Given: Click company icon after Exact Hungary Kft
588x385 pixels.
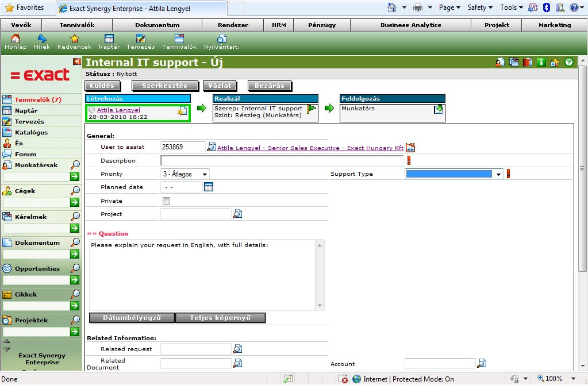Looking at the screenshot, I should click(x=410, y=147).
